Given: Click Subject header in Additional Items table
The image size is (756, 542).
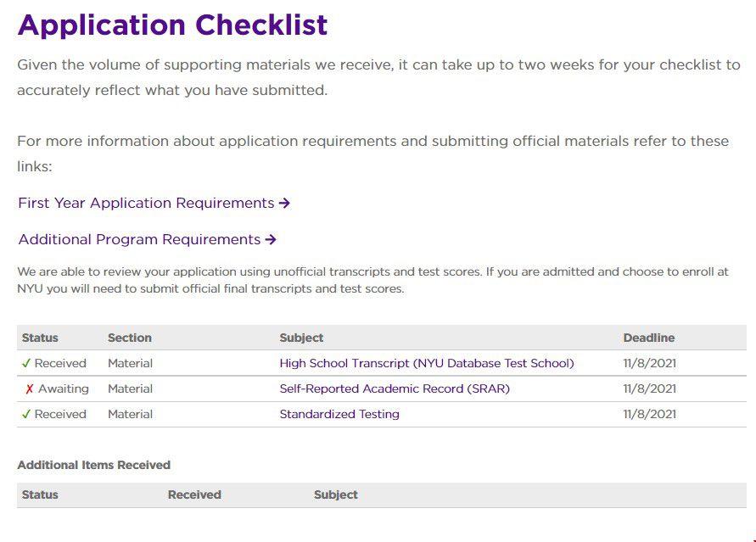Looking at the screenshot, I should pyautogui.click(x=336, y=495).
